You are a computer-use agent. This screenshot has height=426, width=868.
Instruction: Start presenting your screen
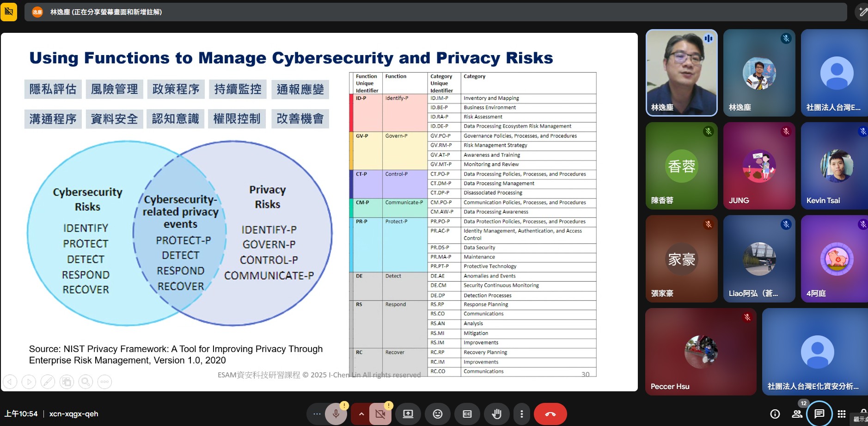408,414
